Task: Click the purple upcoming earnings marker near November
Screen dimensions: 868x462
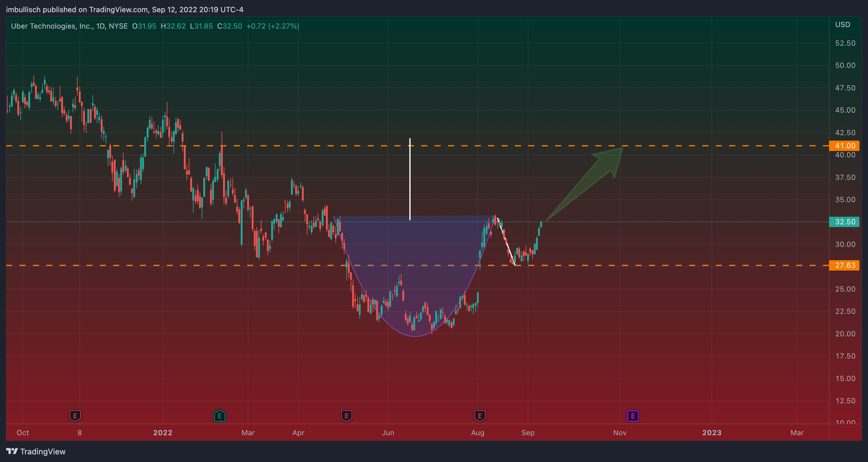Action: point(633,416)
